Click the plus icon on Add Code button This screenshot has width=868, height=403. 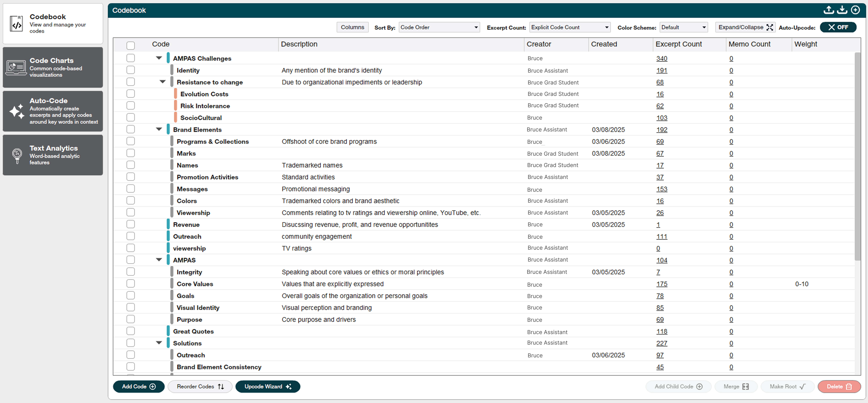(x=153, y=386)
